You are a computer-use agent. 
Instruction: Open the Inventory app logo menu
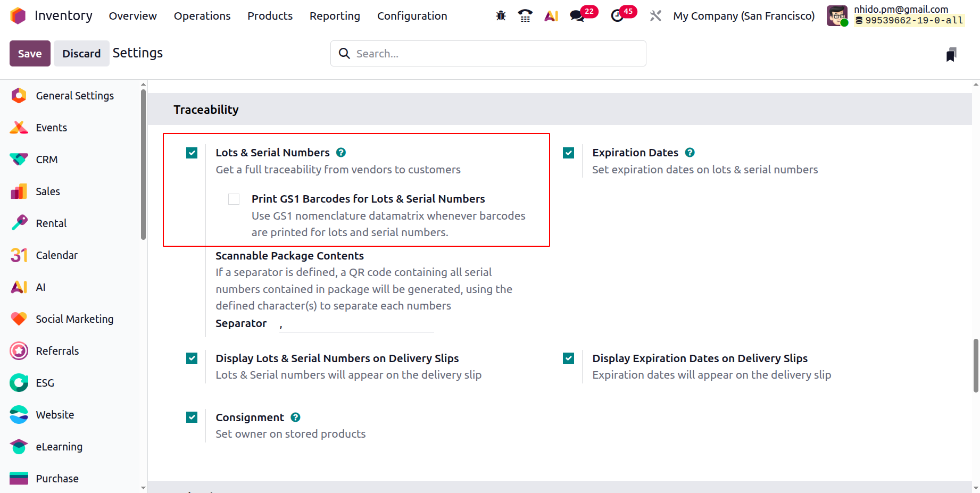18,15
